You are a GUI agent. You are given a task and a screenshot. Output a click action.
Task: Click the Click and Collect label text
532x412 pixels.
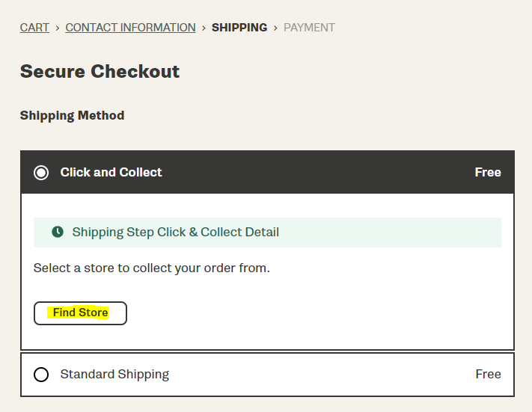coord(111,172)
